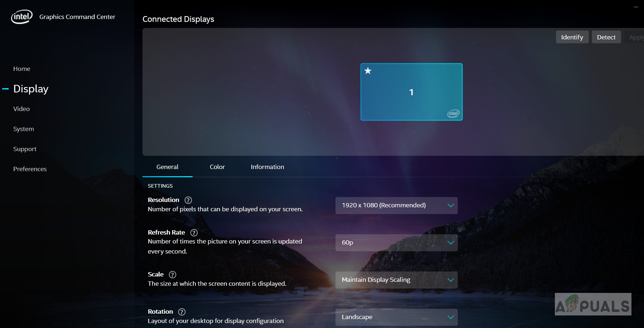
Task: Click the SETTINGS section label
Action: point(160,186)
